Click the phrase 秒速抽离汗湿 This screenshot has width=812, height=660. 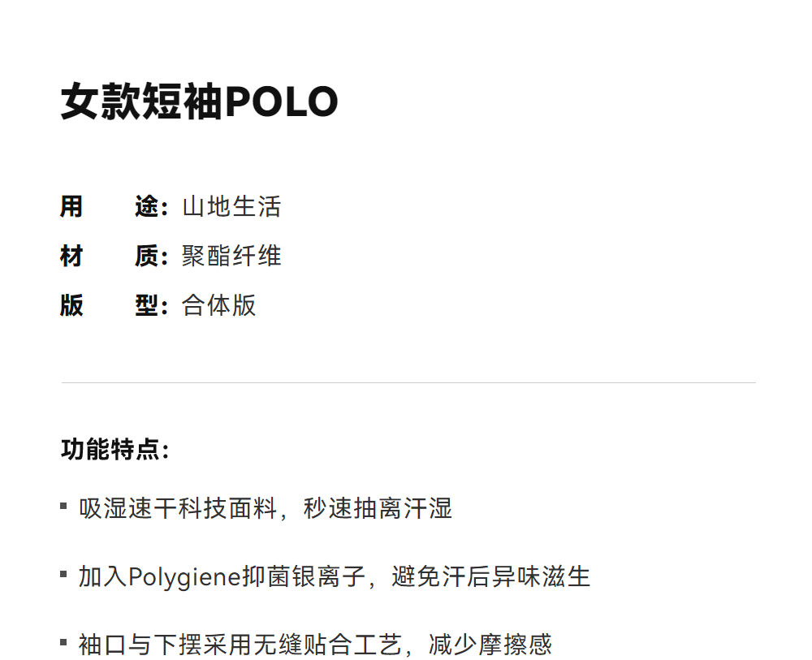[x=378, y=509]
